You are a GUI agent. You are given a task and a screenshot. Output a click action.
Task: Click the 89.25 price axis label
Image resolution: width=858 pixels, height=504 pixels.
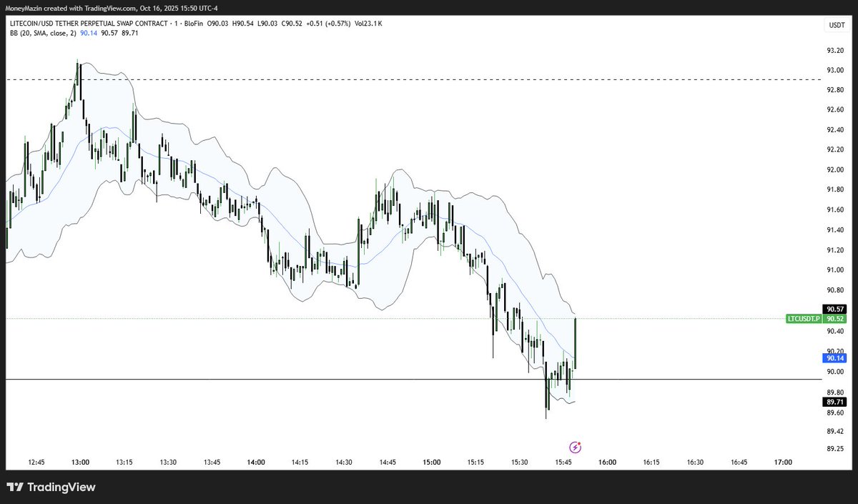click(x=835, y=448)
